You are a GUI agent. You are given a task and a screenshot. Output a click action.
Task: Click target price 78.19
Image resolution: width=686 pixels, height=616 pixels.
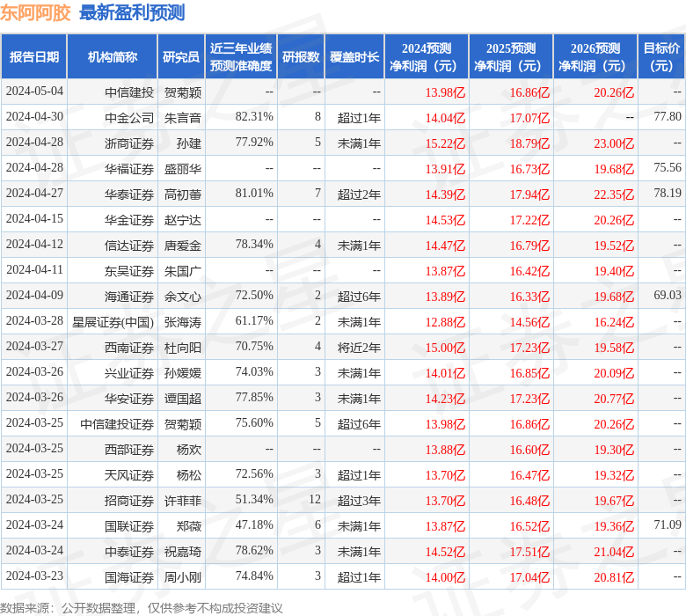click(x=668, y=193)
